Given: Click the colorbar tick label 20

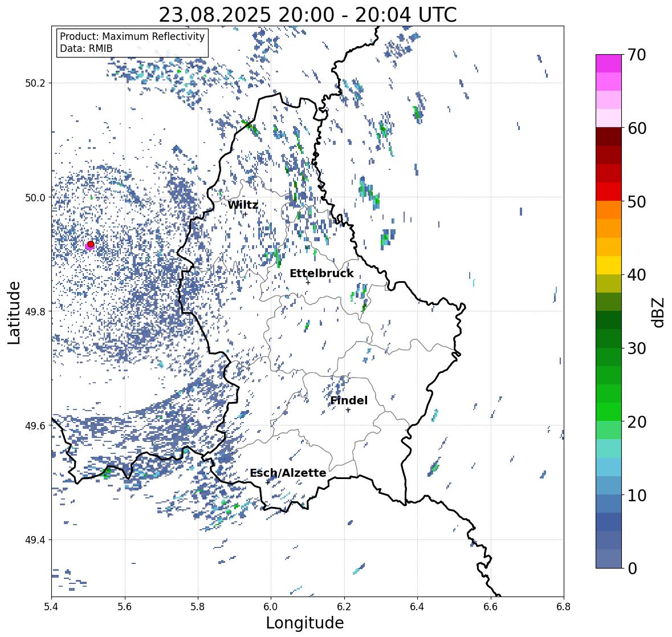Looking at the screenshot, I should click(637, 422).
